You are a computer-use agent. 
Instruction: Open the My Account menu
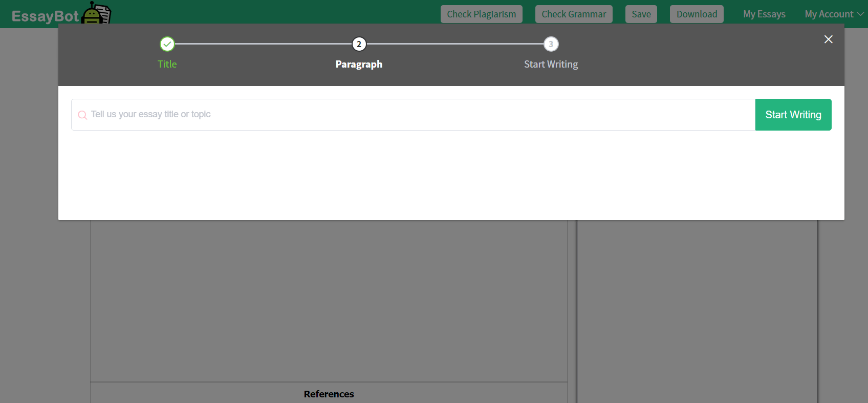point(829,14)
